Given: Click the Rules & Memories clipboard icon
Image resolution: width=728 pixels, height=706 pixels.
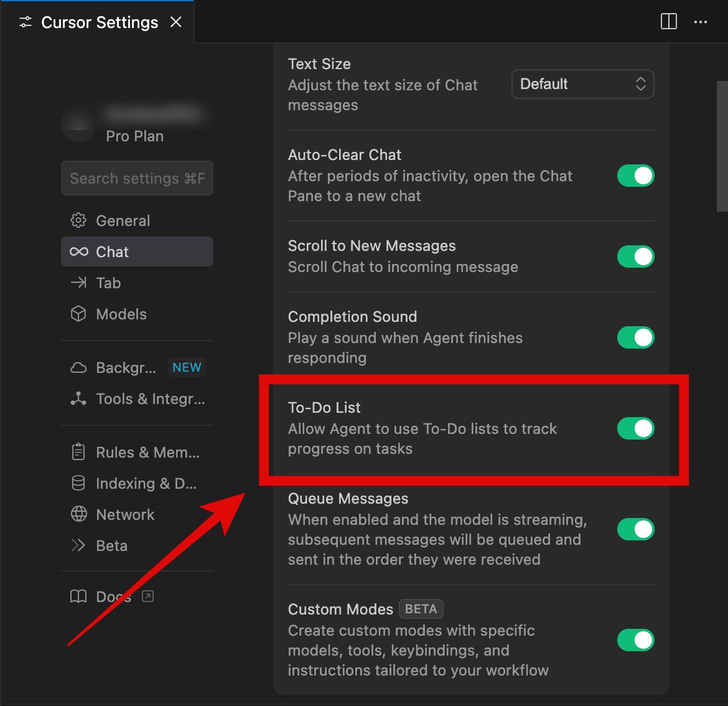Looking at the screenshot, I should coord(78,452).
